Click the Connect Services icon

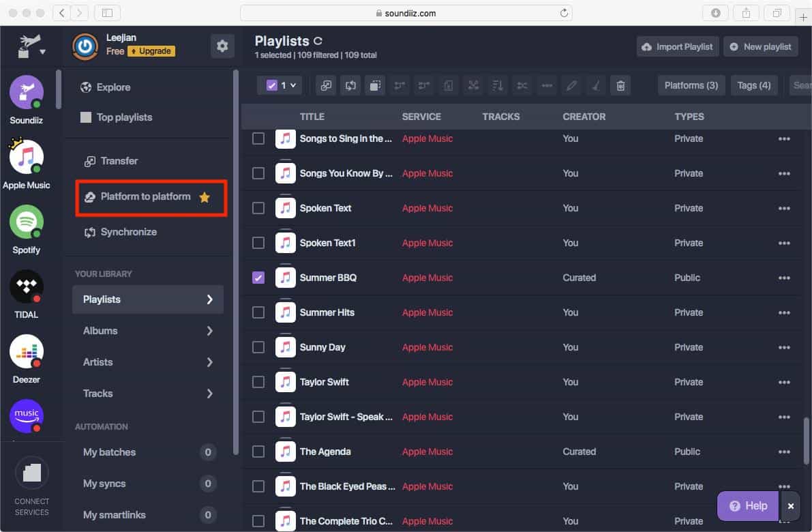pos(31,473)
